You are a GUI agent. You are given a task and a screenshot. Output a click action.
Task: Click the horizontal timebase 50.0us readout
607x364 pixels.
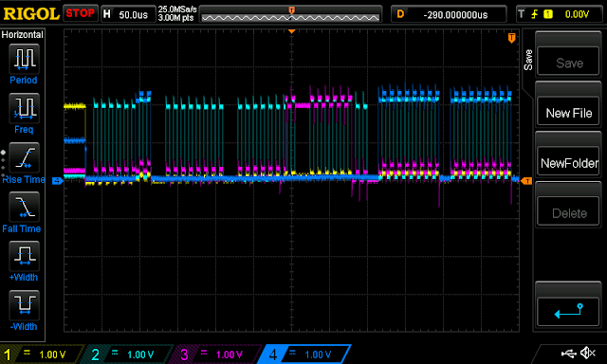[x=133, y=15]
